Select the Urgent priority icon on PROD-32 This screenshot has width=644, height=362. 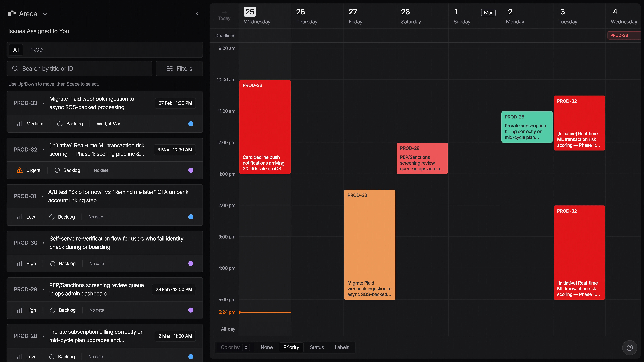tap(20, 170)
